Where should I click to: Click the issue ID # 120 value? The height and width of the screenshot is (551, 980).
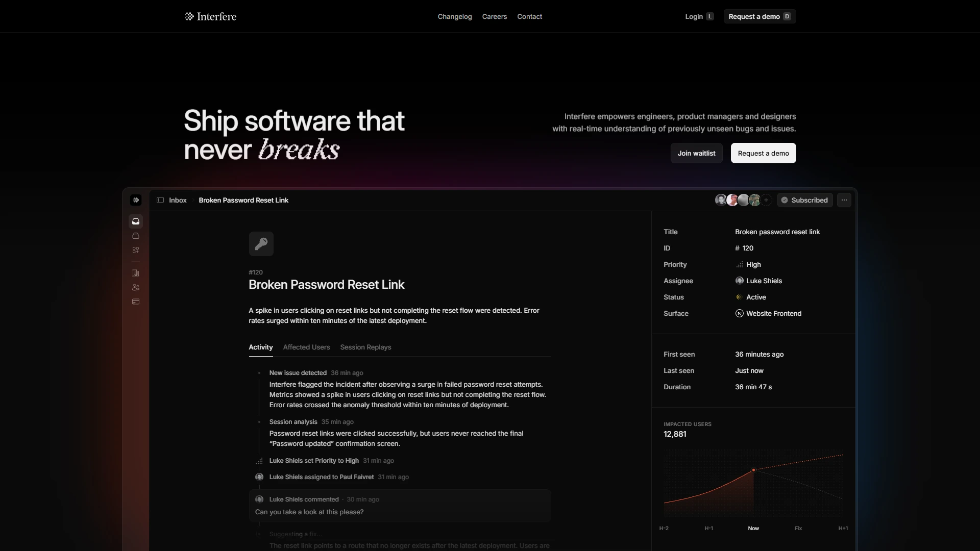pyautogui.click(x=744, y=248)
